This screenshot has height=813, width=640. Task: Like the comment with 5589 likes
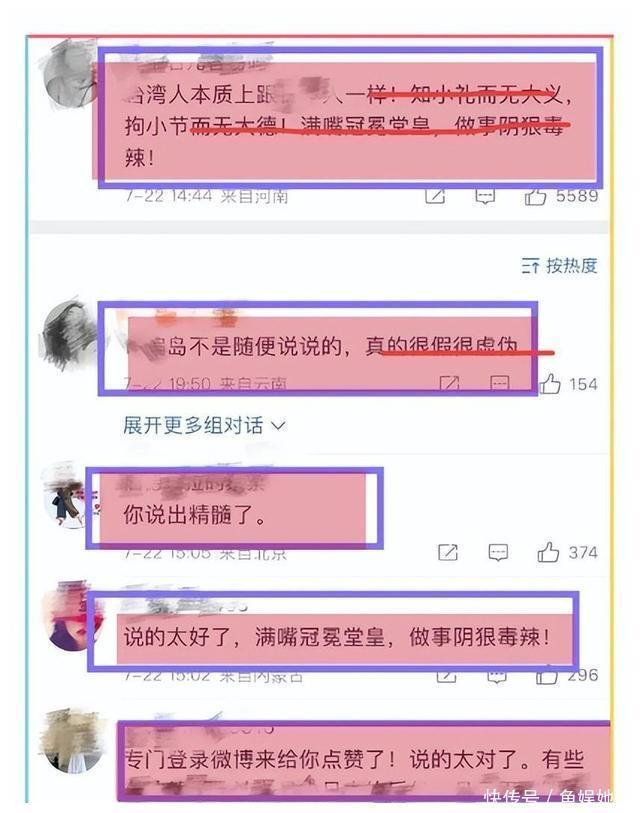pos(535,197)
